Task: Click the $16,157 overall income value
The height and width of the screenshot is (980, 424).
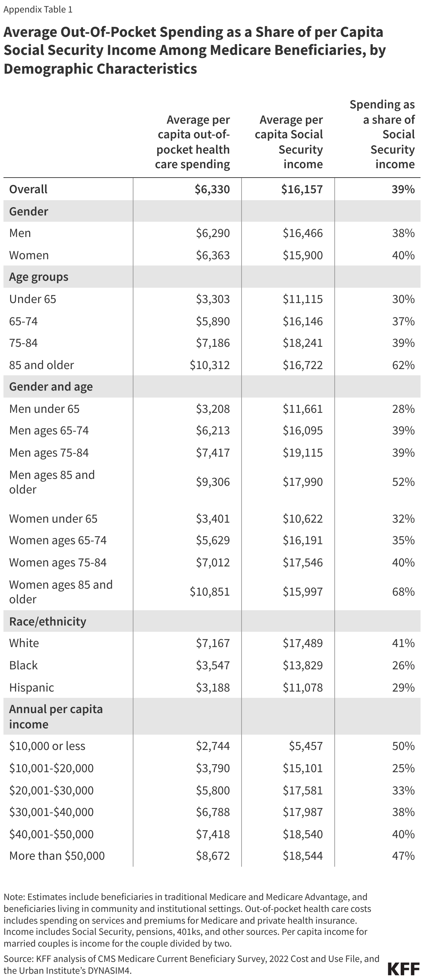Action: (x=302, y=189)
